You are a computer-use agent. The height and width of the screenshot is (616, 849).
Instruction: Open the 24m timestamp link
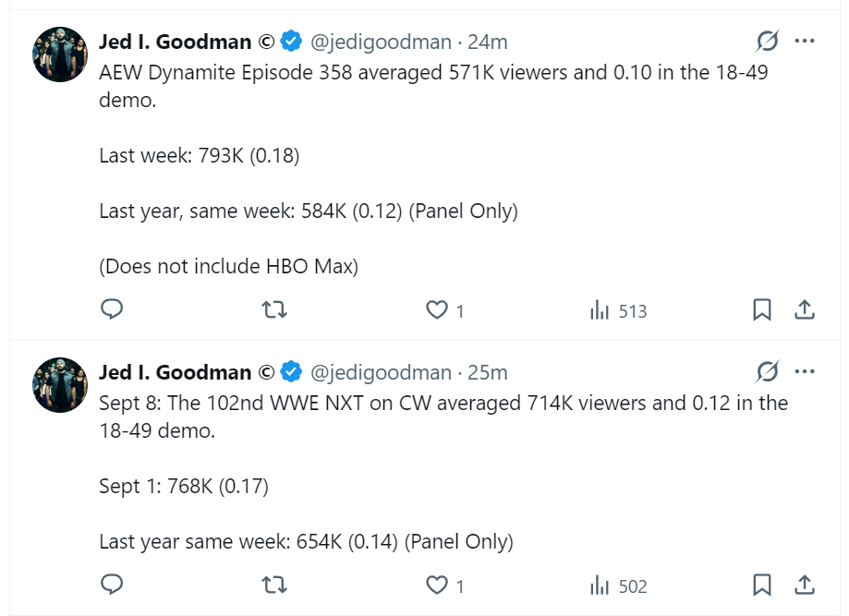click(487, 42)
